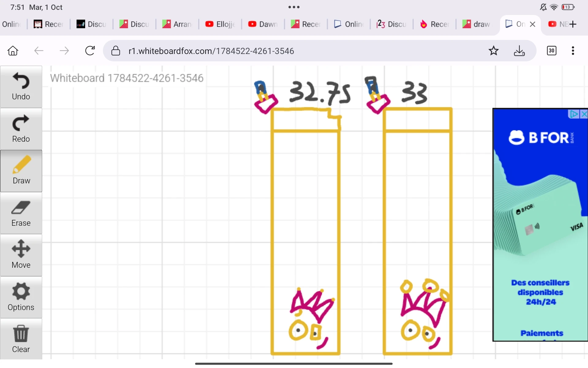Switch to the Arran tab
Viewport: 588px width, 368px height.
pyautogui.click(x=177, y=24)
